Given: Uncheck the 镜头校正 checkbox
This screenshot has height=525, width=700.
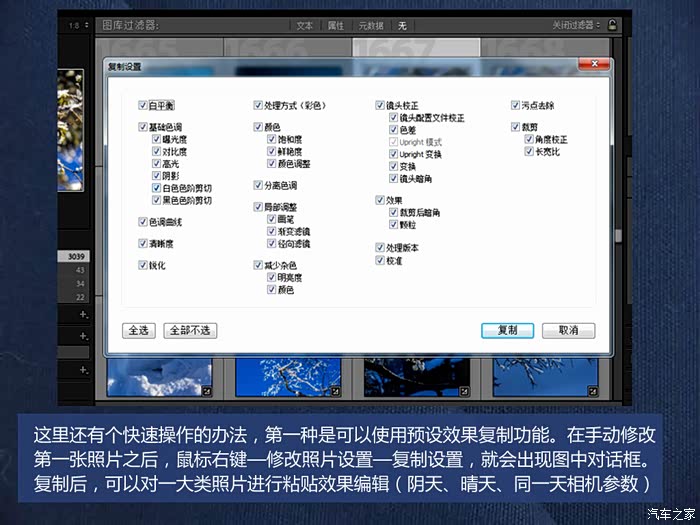Looking at the screenshot, I should tap(380, 105).
